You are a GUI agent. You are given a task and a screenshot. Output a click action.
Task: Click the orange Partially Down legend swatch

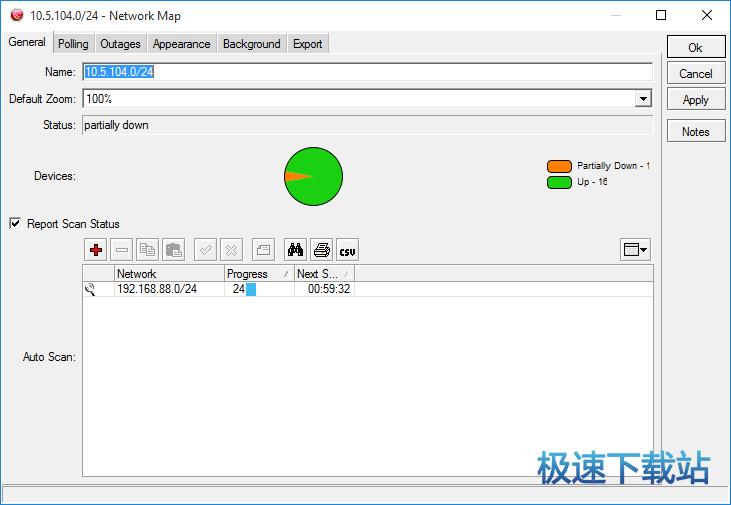point(559,166)
